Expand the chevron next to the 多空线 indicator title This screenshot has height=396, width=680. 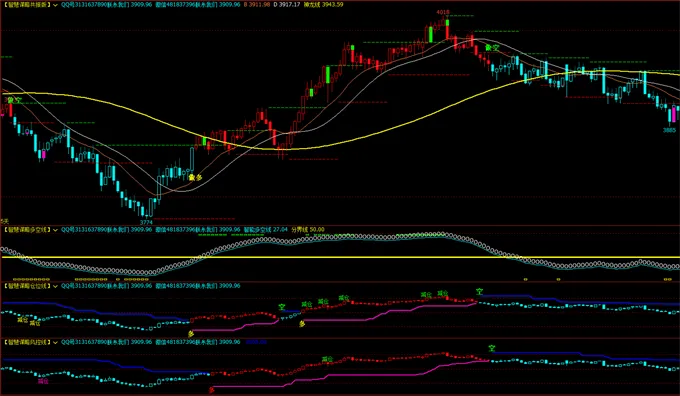point(55,230)
